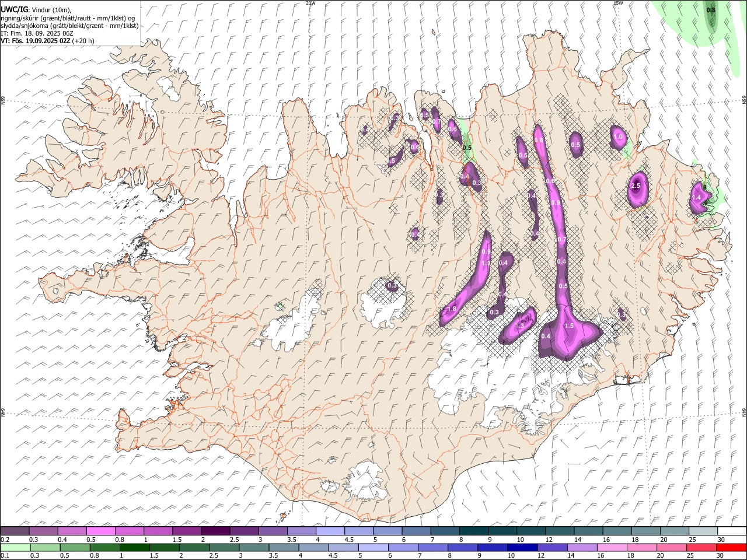Select the top-row legend swatch labeled 0.8
The width and height of the screenshot is (747, 560).
[129, 531]
